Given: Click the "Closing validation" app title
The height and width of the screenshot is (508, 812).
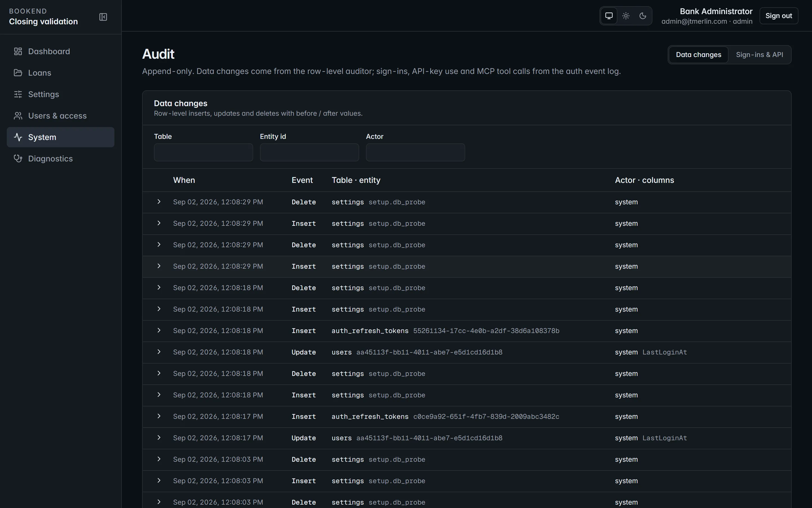Looking at the screenshot, I should [x=43, y=21].
